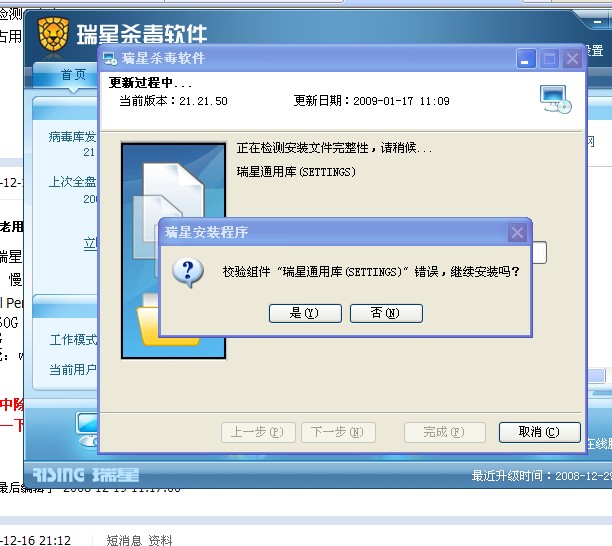Click 否(N) to stop installation
This screenshot has height=546, width=612.
point(386,313)
